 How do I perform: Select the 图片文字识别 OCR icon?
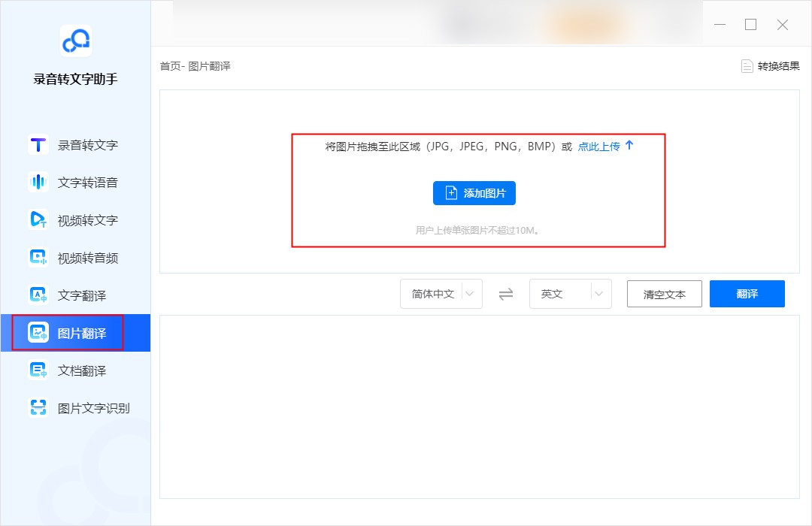(38, 407)
